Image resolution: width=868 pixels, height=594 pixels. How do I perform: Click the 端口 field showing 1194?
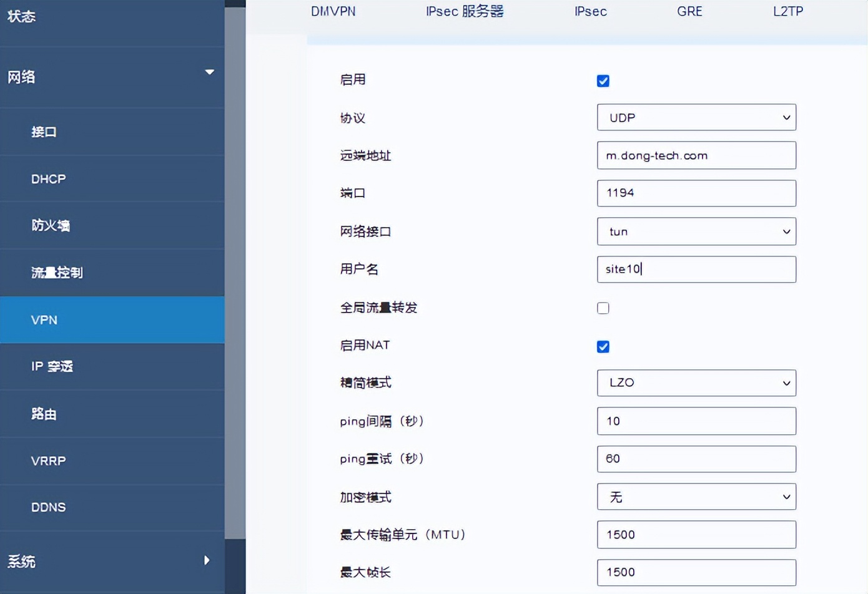coord(696,193)
